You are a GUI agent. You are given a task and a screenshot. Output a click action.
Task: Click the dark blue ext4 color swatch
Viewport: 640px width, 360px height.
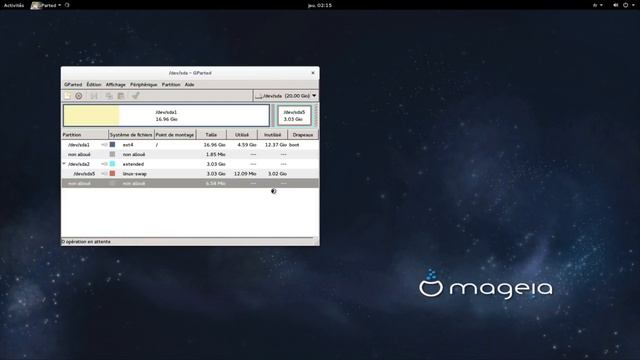[113, 145]
